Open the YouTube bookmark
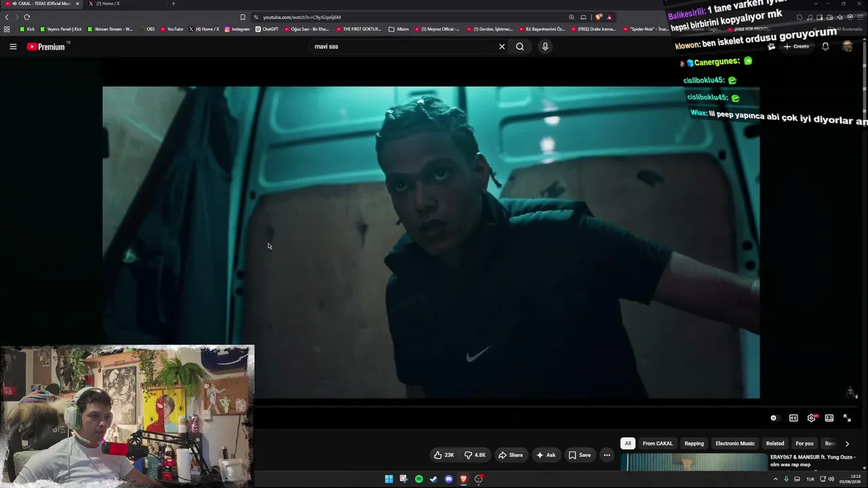 [x=172, y=29]
